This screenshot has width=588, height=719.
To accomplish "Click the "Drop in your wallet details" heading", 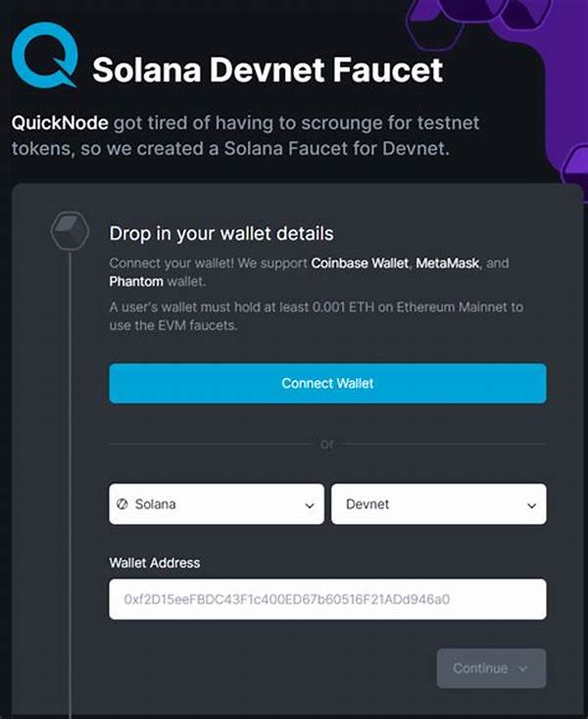I will (x=221, y=234).
